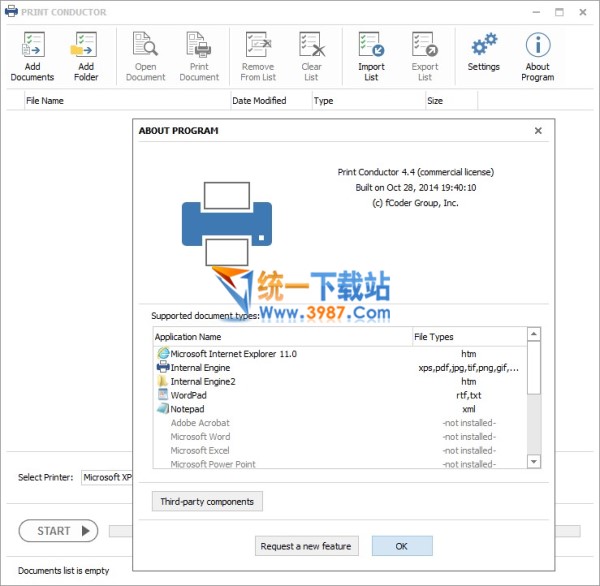Click the START print button
Image resolution: width=600 pixels, height=586 pixels.
[x=58, y=531]
